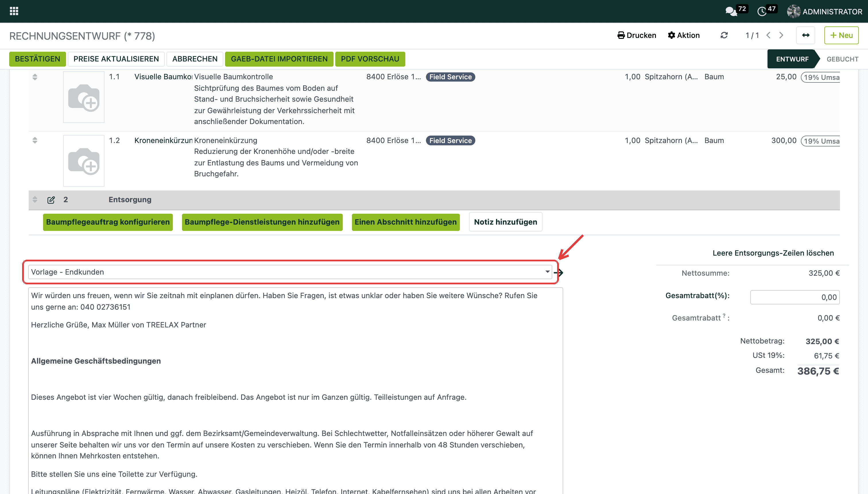Click Preise aktualisieren
868x494 pixels.
116,59
